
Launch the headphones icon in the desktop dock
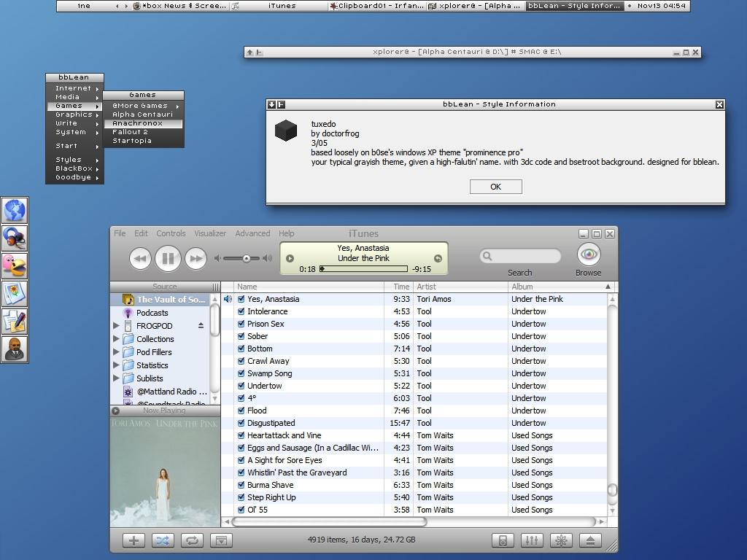(15, 238)
